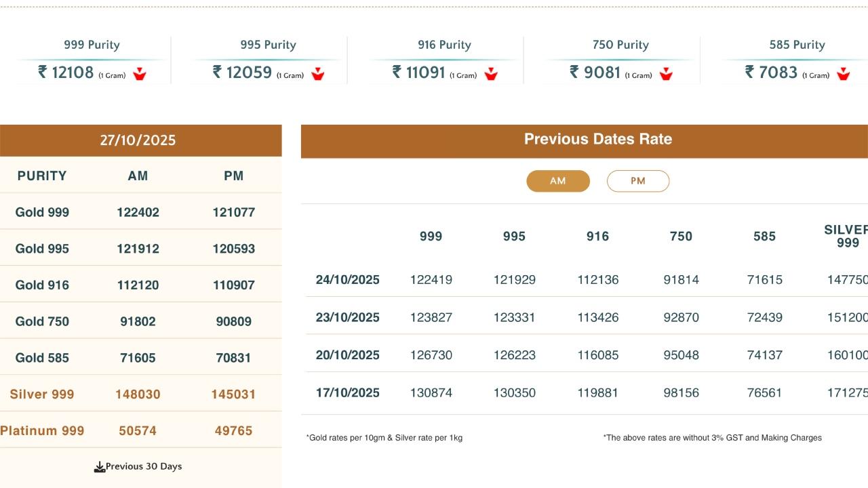The image size is (868, 488).
Task: Click red down arrow beside 585 Purity rate
Action: [x=843, y=74]
